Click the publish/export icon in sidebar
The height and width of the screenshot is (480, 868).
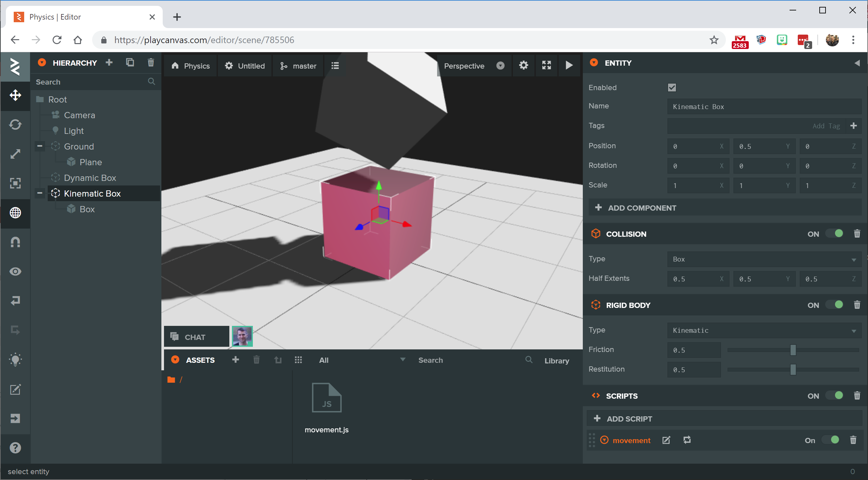click(x=15, y=419)
